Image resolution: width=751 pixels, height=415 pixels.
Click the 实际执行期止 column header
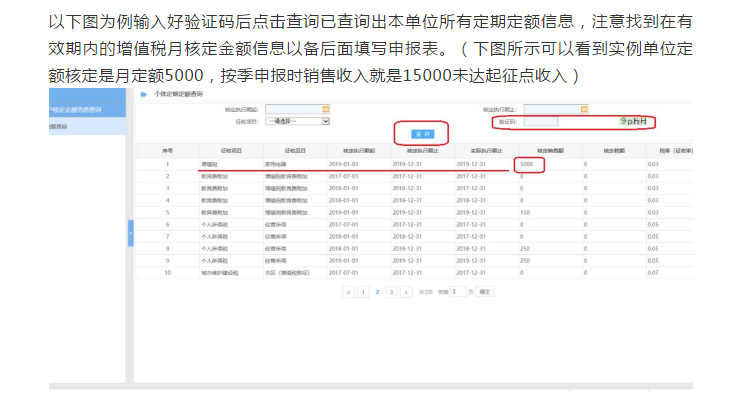pyautogui.click(x=487, y=150)
